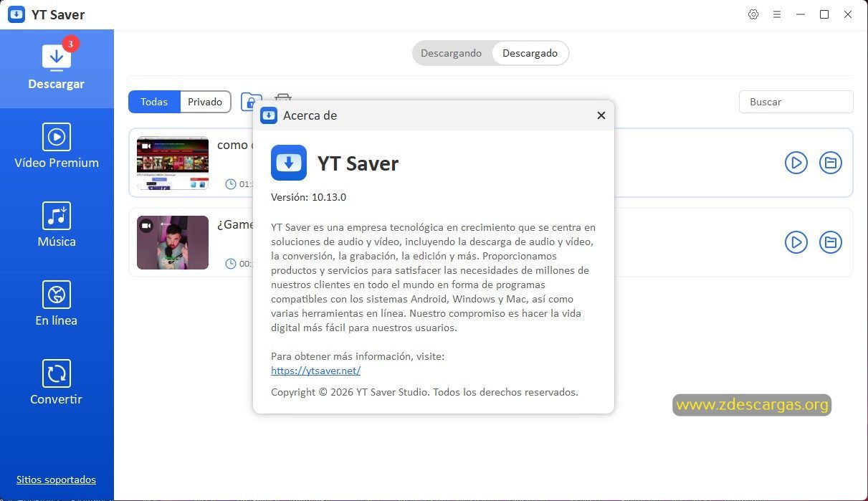Play the 'como' video
The height and width of the screenshot is (501, 868).
point(796,163)
